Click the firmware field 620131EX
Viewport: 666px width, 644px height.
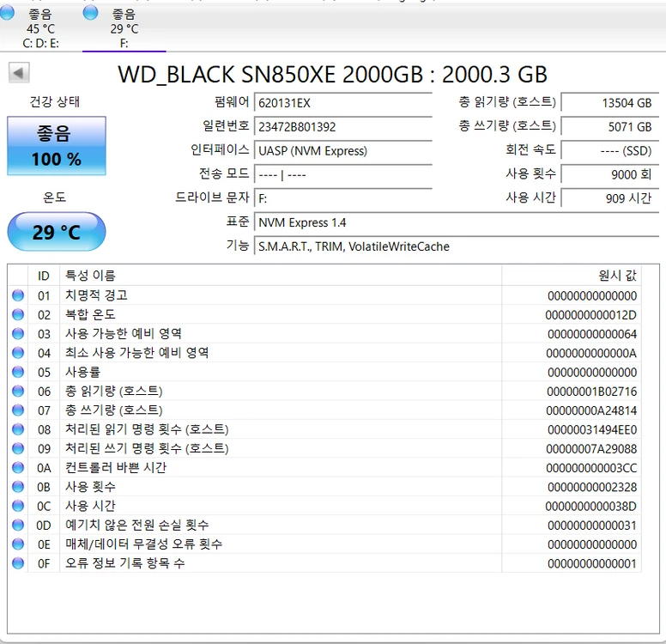(342, 103)
